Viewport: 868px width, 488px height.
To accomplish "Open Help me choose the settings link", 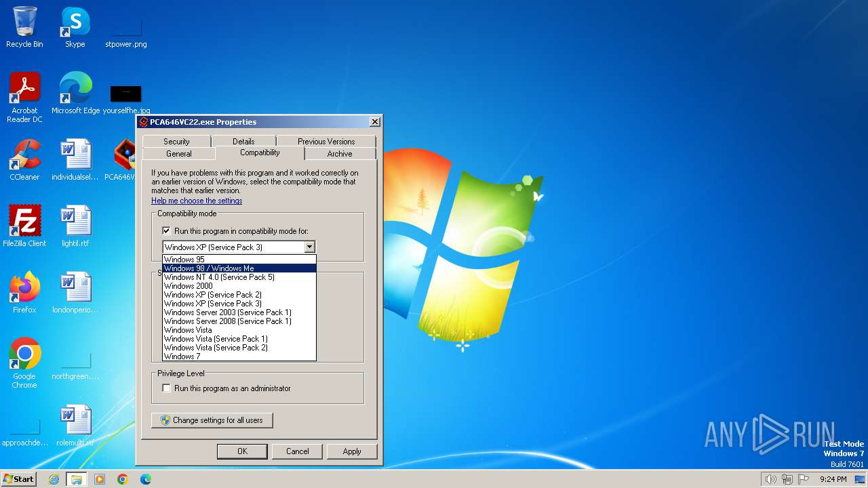I will point(197,201).
